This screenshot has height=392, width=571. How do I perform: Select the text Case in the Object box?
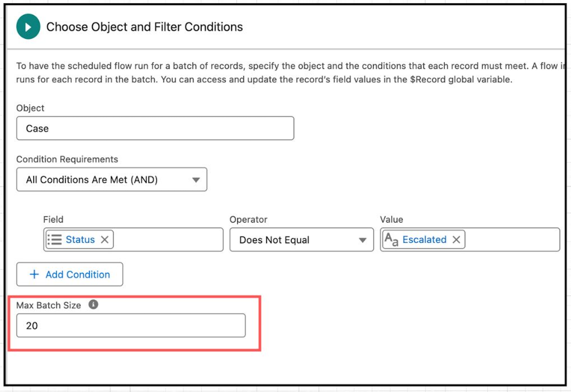tap(37, 128)
